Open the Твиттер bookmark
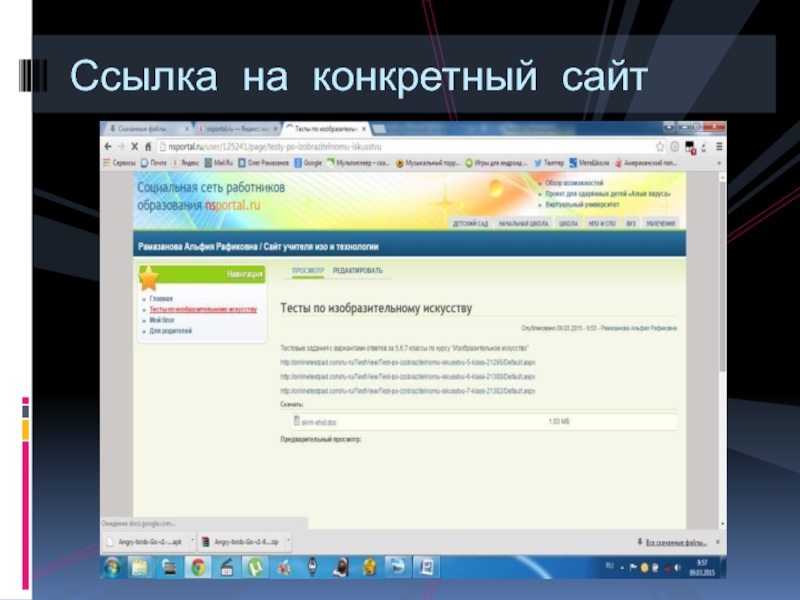The width and height of the screenshot is (800, 600). coord(549,163)
